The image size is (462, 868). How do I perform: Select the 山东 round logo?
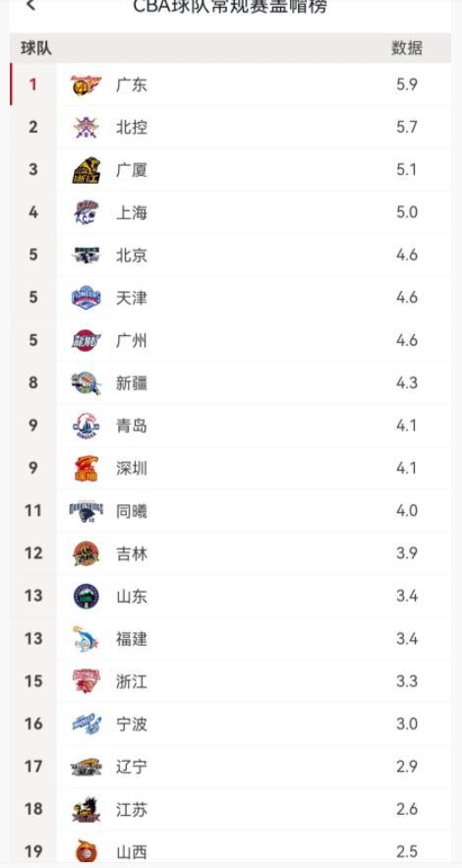click(x=87, y=596)
